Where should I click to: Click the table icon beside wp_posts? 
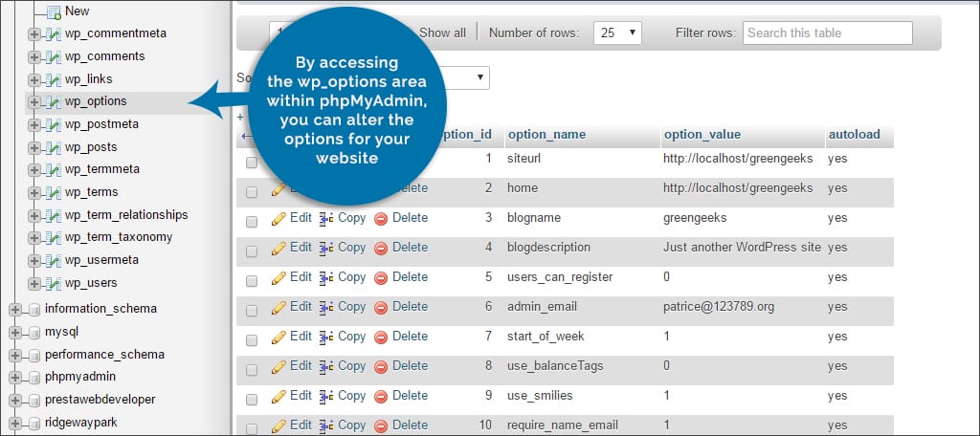tap(53, 147)
